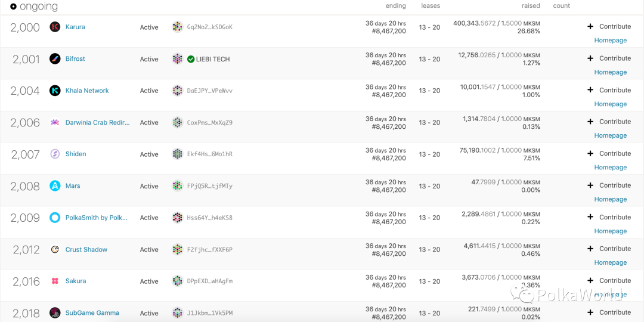
Task: Visit the Crust Shadow Homepage link
Action: click(611, 262)
